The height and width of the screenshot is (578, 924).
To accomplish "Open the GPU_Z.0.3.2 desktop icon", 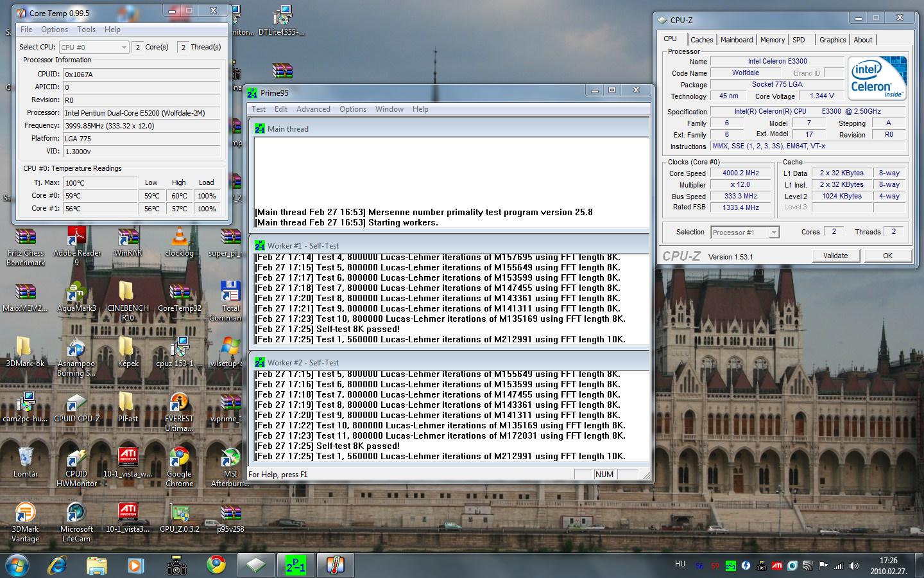I will (179, 518).
